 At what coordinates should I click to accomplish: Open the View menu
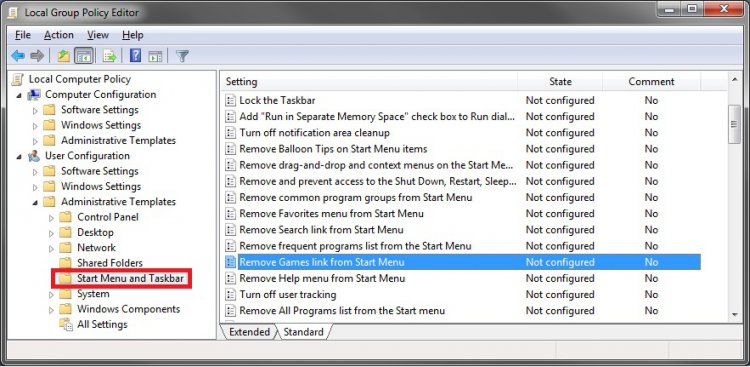point(98,35)
